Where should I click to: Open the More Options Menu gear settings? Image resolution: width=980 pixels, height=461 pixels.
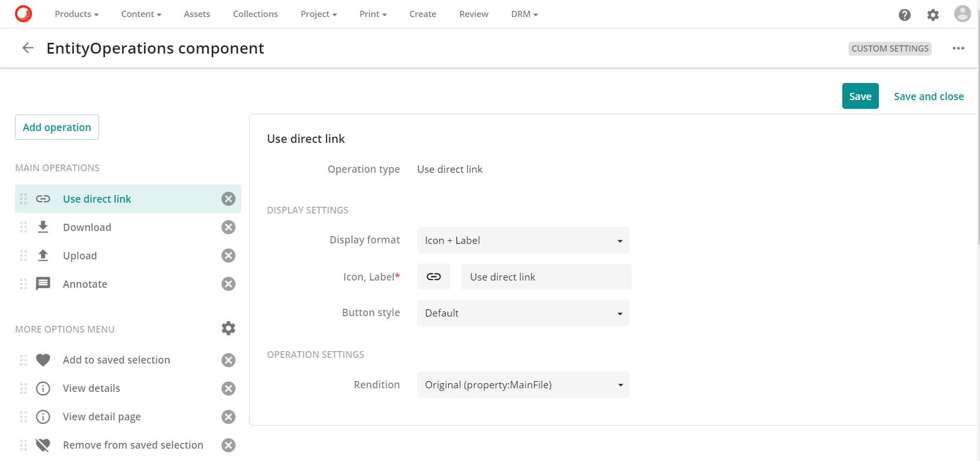pos(228,328)
